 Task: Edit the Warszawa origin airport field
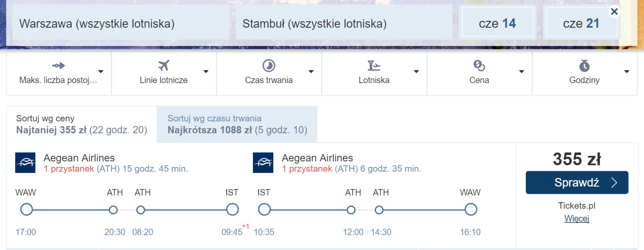point(121,23)
